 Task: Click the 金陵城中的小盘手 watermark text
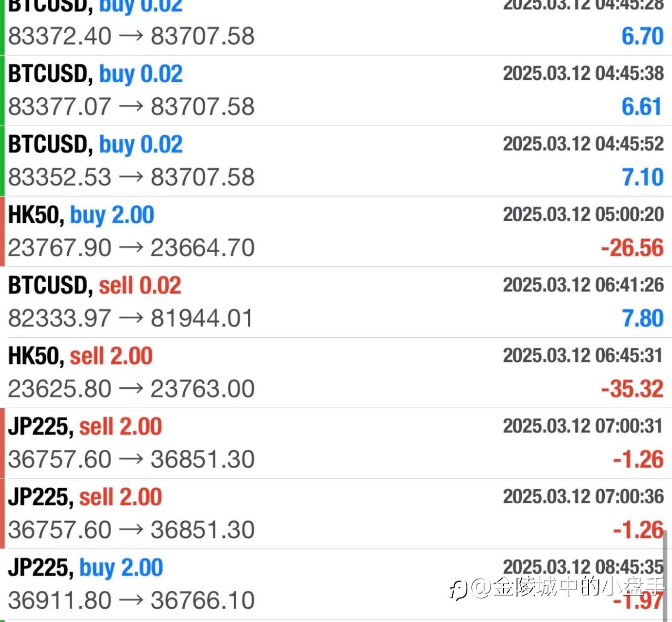point(577,587)
